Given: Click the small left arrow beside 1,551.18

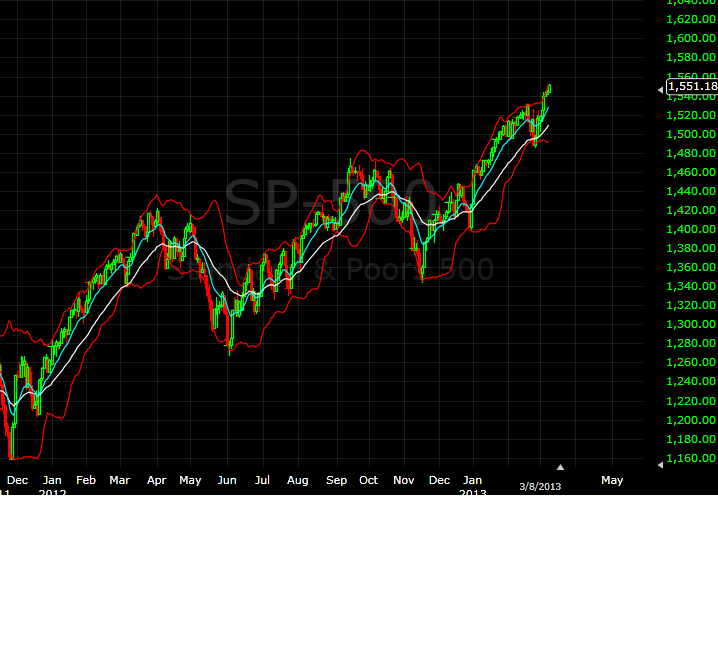Looking at the screenshot, I should point(660,90).
